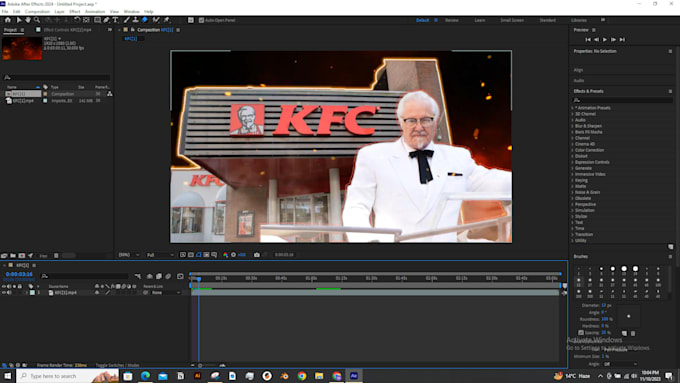680x383 pixels.
Task: Click the show channel color icon
Action: click(226, 255)
